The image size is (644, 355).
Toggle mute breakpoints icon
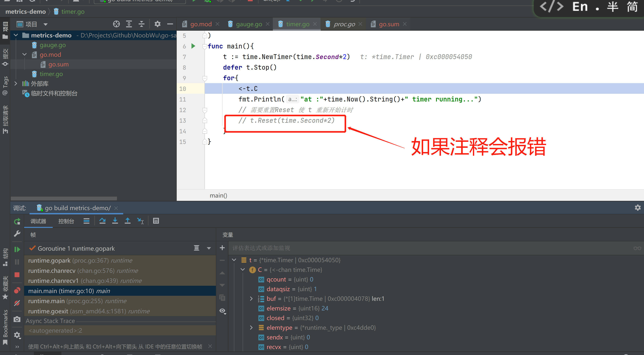coord(17,303)
